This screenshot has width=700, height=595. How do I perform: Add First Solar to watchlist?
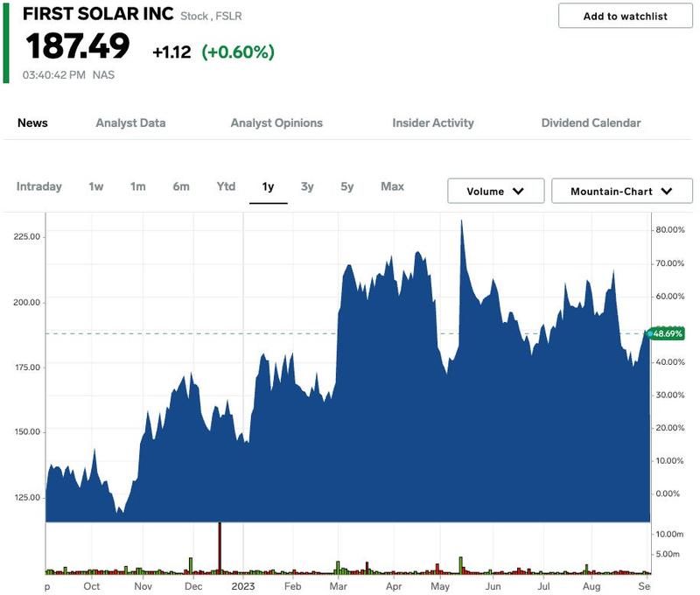(625, 16)
